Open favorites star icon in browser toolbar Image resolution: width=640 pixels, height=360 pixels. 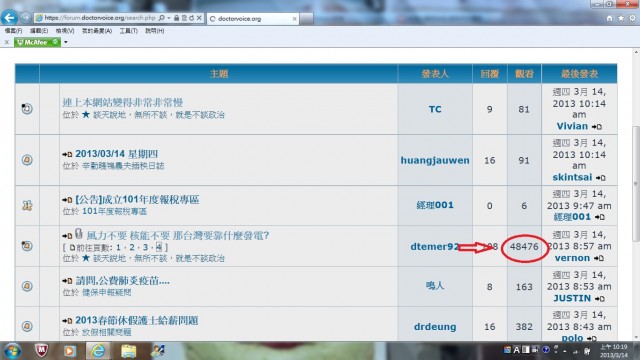pyautogui.click(x=621, y=18)
